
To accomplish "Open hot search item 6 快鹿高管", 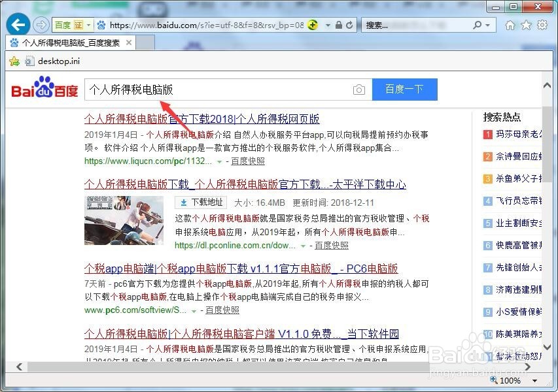I will (x=512, y=245).
